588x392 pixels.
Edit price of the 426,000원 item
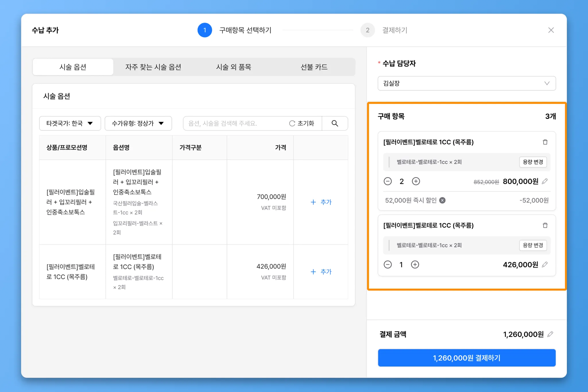[545, 264]
